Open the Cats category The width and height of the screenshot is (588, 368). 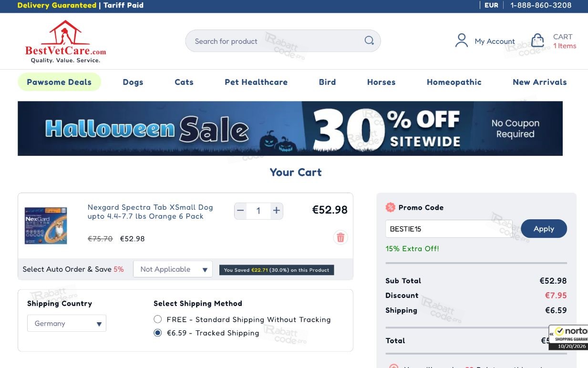tap(184, 82)
